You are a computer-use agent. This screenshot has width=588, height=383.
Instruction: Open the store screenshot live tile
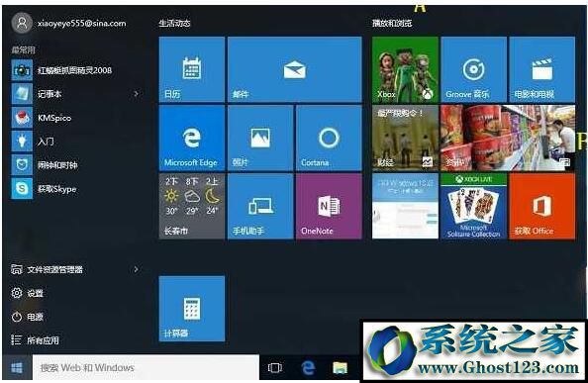tap(405, 206)
